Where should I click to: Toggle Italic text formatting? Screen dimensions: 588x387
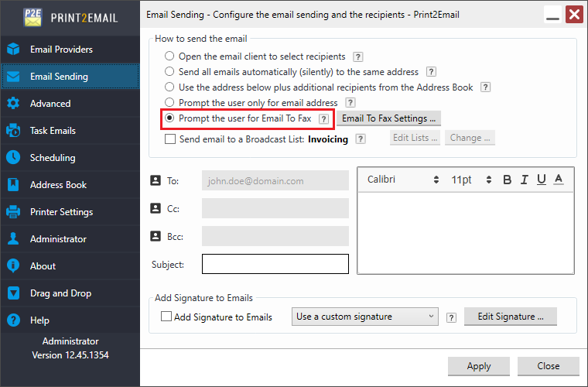pyautogui.click(x=525, y=180)
